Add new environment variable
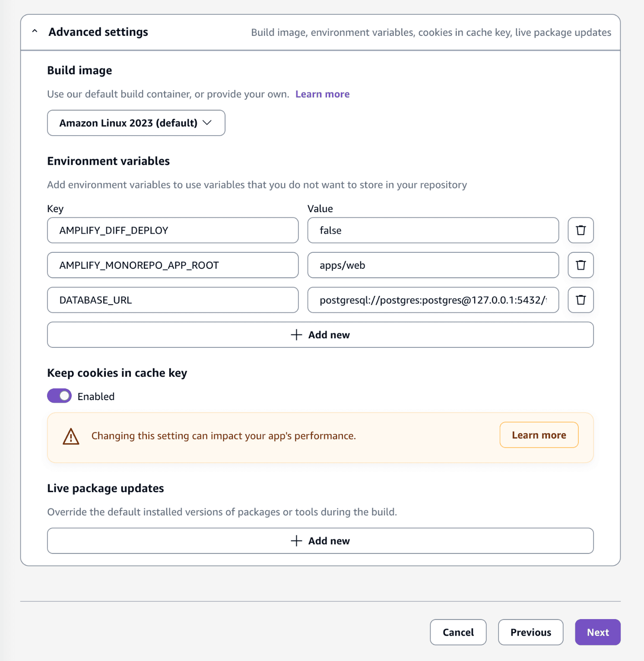Viewport: 644px width, 661px height. (320, 335)
